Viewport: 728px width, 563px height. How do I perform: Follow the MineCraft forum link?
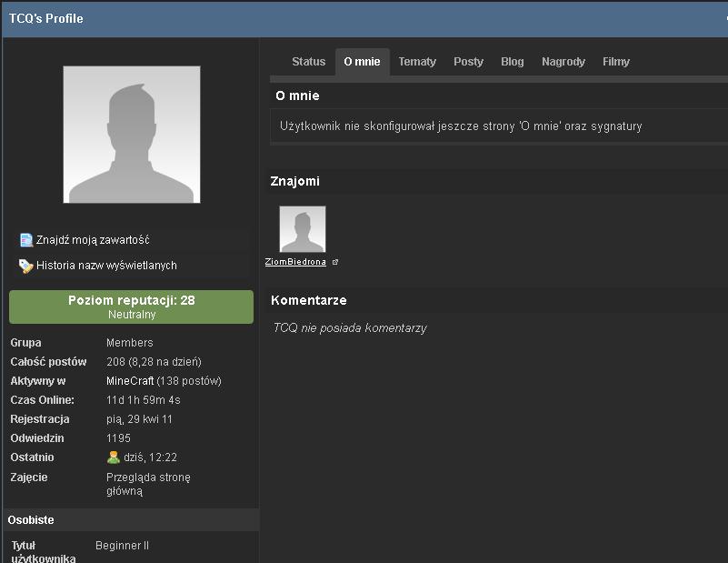coord(130,381)
